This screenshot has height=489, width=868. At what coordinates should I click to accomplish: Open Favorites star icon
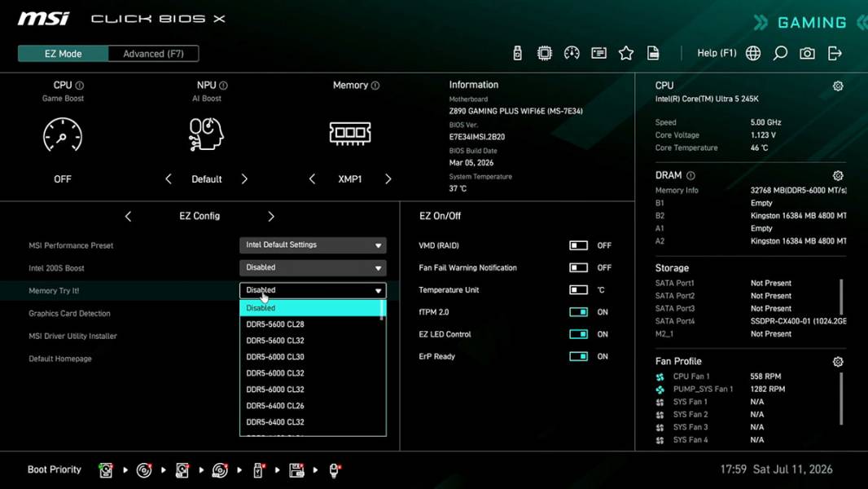(625, 53)
